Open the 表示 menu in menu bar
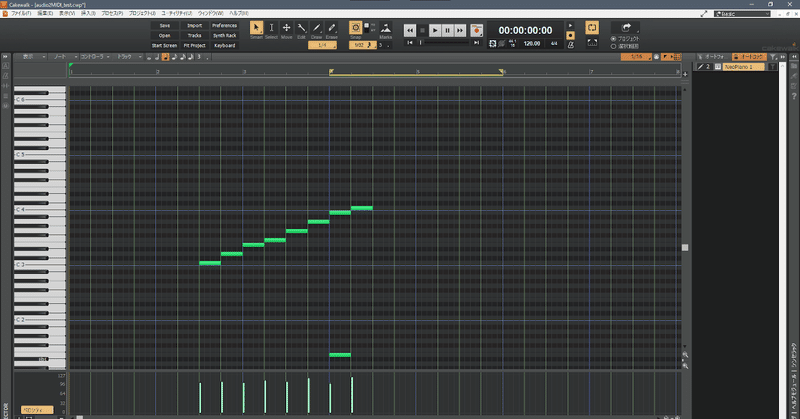Screen dimensions: 800x419 coord(67,14)
